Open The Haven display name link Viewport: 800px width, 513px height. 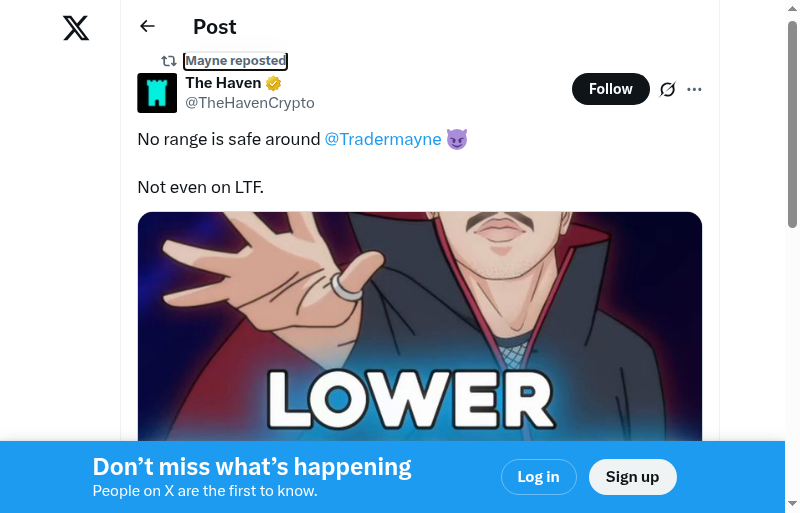(x=223, y=83)
